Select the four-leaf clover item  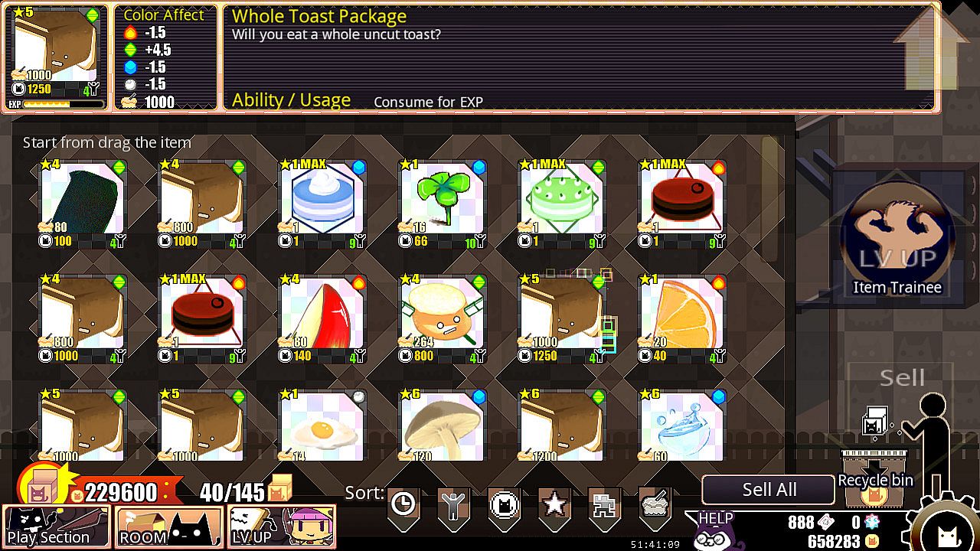pos(442,204)
